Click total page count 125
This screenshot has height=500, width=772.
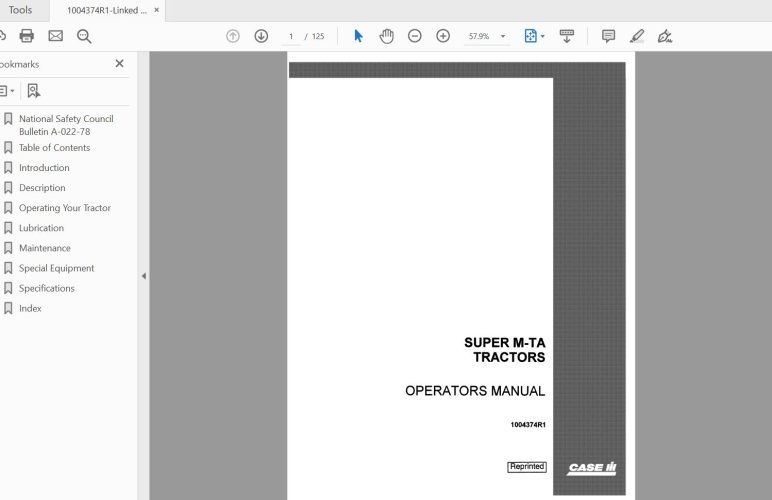click(x=318, y=36)
